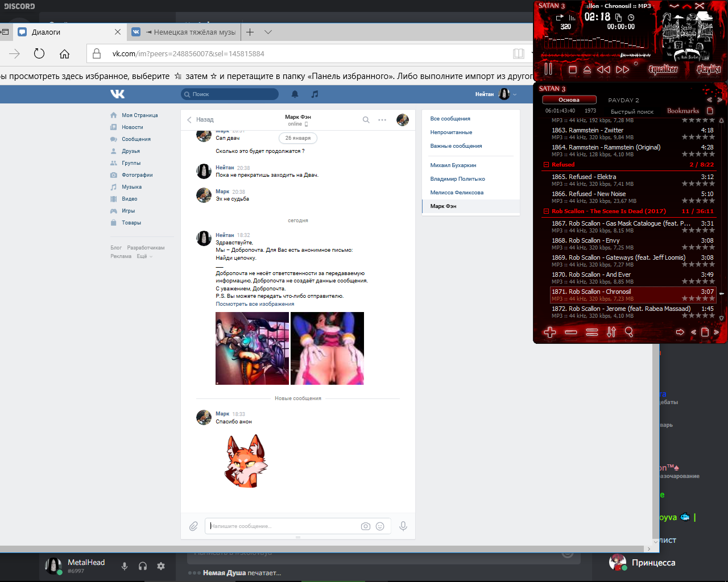This screenshot has width=728, height=582.
Task: Open VK notifications bell icon
Action: pos(295,94)
